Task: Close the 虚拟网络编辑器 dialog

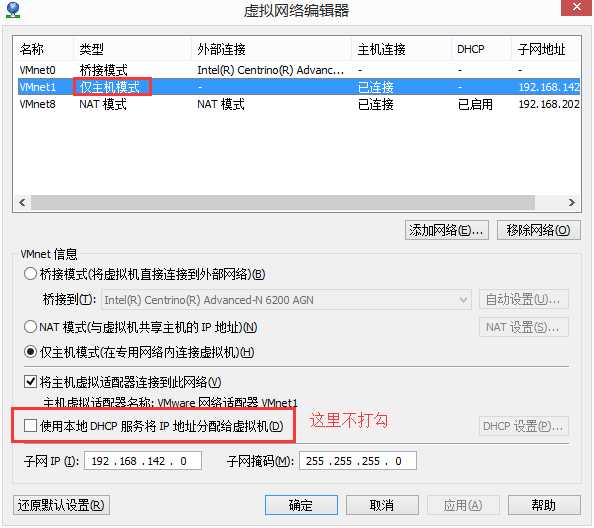Action: coord(576,7)
